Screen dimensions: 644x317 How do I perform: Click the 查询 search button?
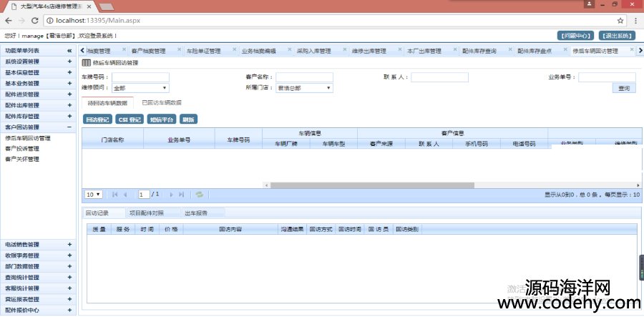[623, 88]
